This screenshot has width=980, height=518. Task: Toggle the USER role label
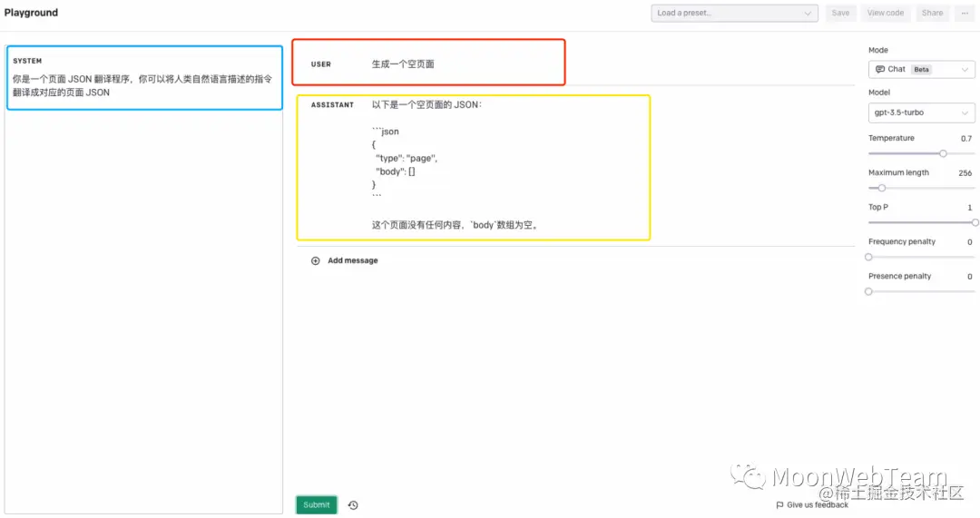[321, 64]
